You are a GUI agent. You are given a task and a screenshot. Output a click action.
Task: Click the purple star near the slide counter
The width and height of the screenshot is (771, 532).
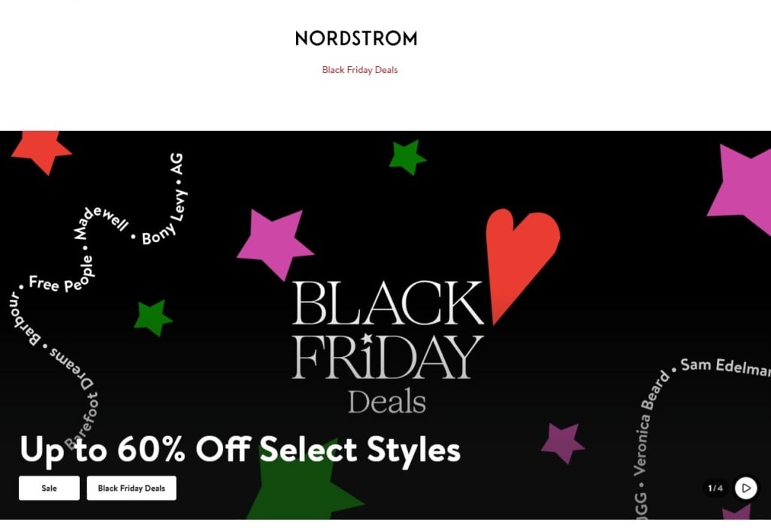click(x=563, y=441)
